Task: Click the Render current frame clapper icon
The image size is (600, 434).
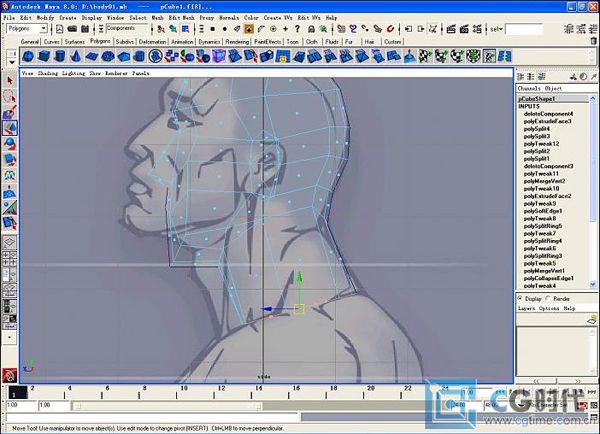Action: 452,29
